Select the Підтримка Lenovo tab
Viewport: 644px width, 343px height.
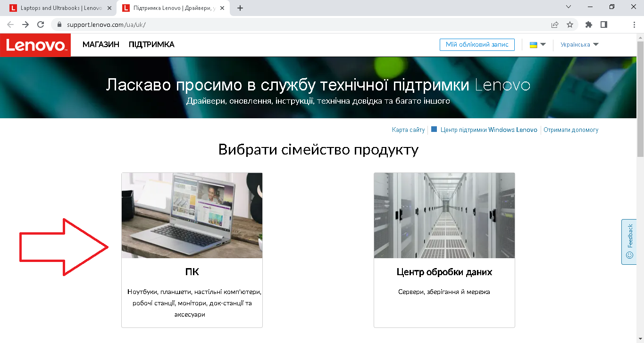pyautogui.click(x=173, y=8)
